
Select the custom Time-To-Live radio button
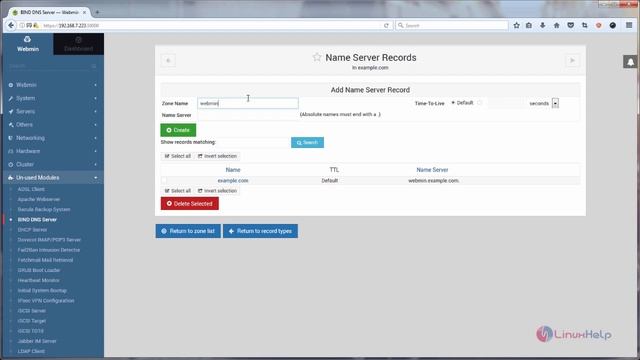(x=480, y=103)
